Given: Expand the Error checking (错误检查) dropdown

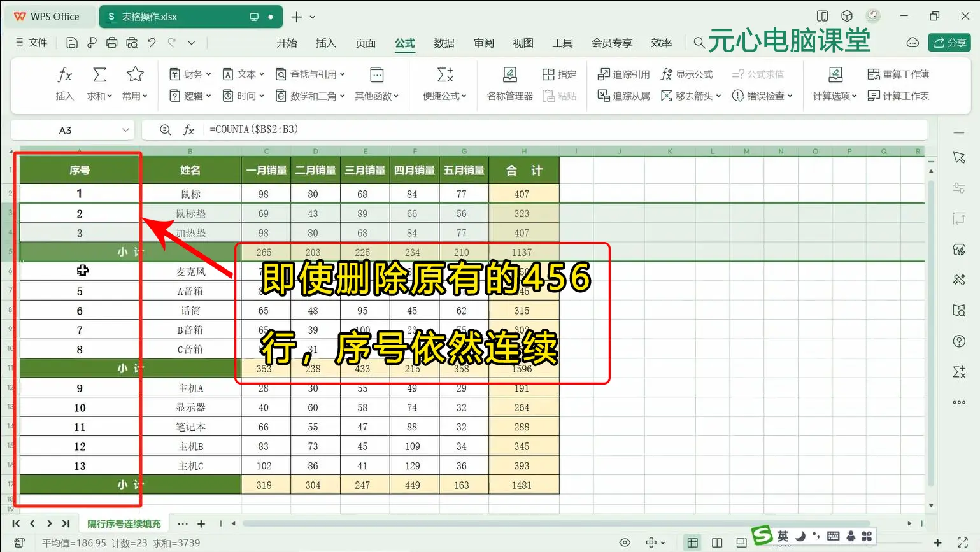Looking at the screenshot, I should 762,96.
